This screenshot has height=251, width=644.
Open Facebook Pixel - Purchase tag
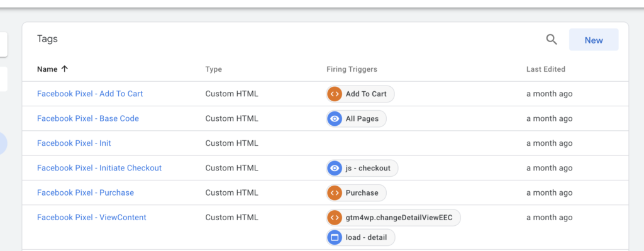pyautogui.click(x=86, y=192)
